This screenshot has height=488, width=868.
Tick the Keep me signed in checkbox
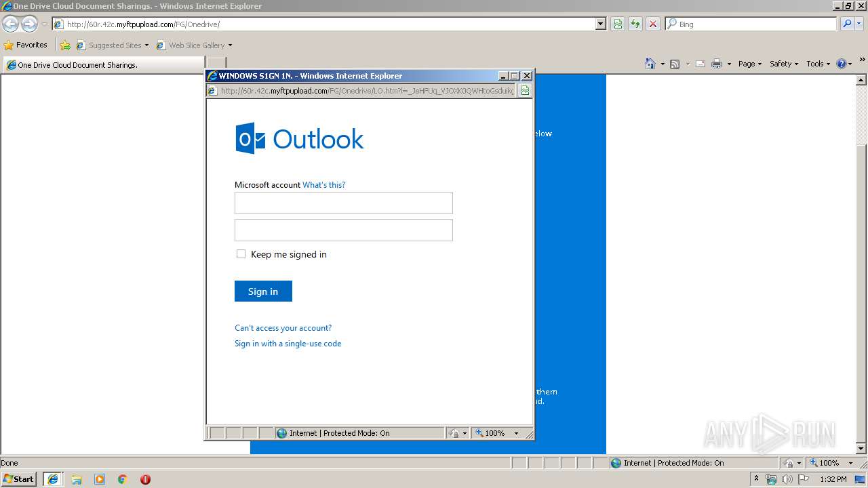pyautogui.click(x=241, y=254)
